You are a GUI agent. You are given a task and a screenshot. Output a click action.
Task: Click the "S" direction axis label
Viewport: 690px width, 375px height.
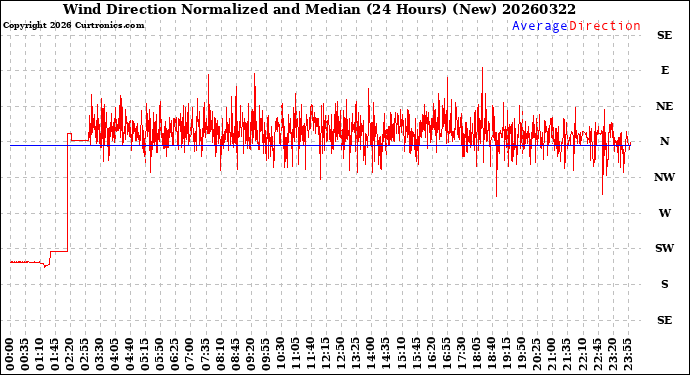point(664,284)
